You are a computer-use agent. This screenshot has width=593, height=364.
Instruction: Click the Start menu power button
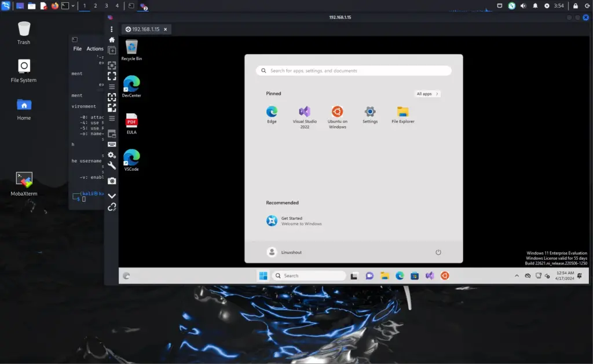[438, 252]
